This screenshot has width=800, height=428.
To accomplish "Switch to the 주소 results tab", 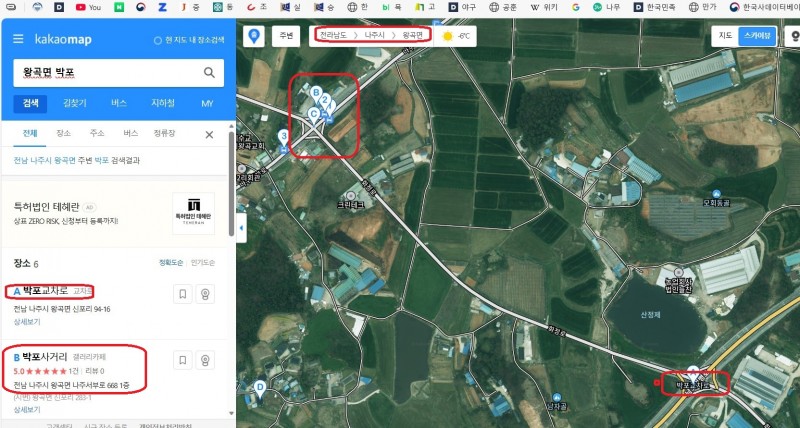I will point(97,133).
